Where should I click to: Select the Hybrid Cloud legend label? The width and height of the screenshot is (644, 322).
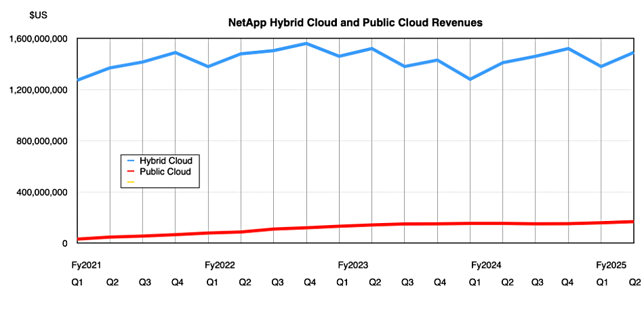[165, 160]
